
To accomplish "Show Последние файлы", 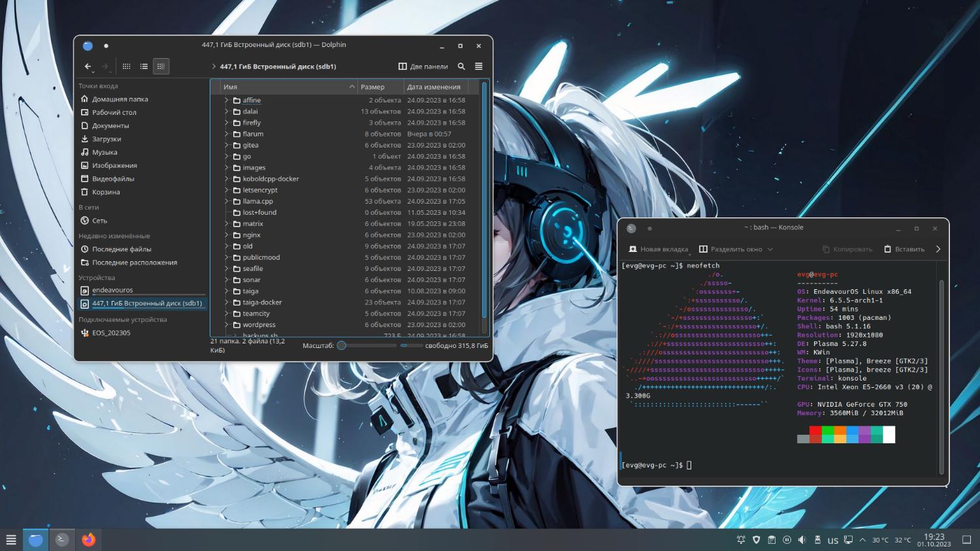I will pos(122,249).
